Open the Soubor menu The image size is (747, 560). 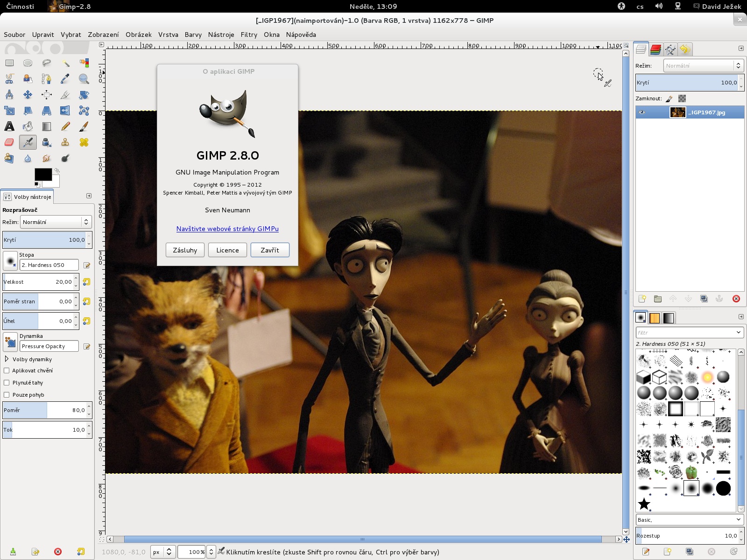14,35
